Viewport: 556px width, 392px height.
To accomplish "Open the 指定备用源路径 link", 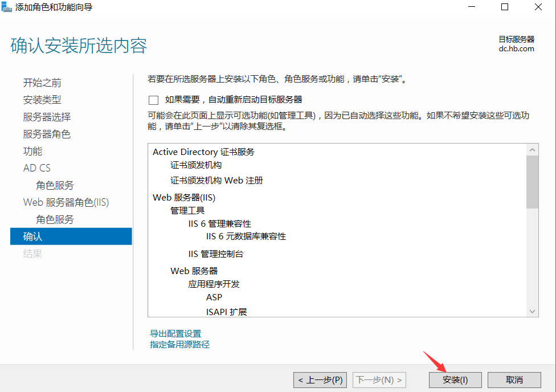I will 180,345.
